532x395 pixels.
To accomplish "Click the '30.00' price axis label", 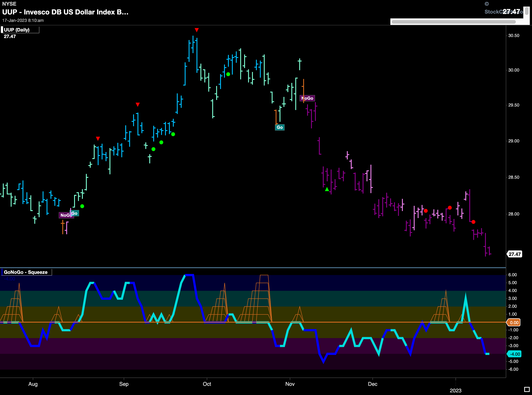I will click(514, 70).
